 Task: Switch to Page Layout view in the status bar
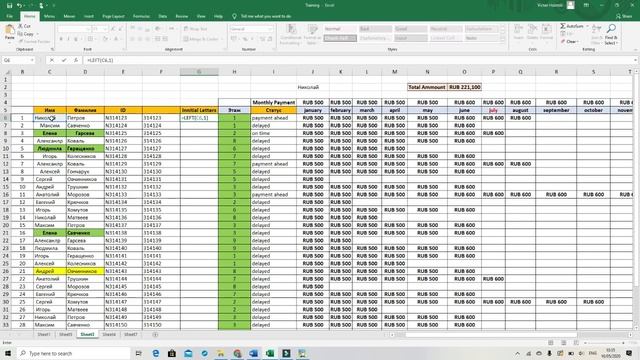[x=563, y=343]
